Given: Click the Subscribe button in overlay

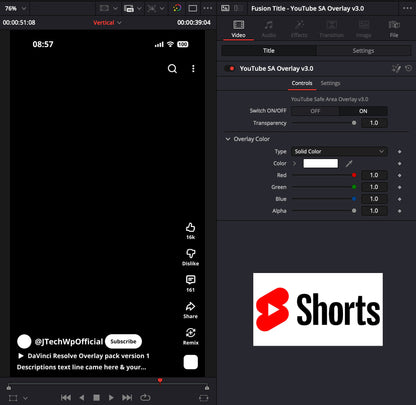Looking at the screenshot, I should [123, 341].
